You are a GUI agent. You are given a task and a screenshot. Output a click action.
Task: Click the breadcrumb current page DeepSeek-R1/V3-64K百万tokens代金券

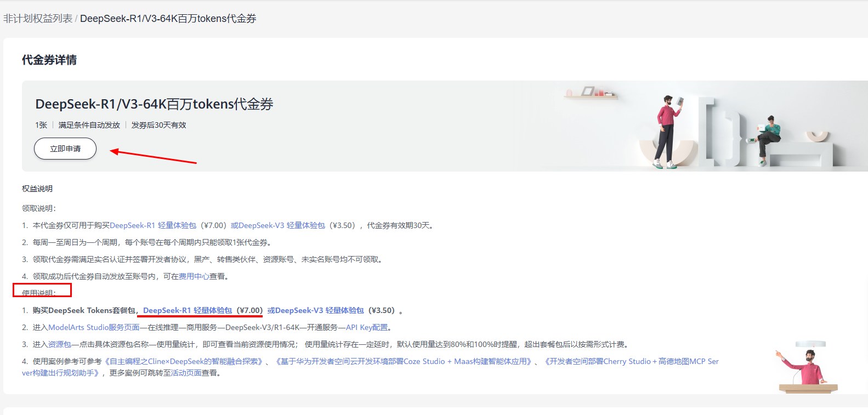[x=168, y=19]
